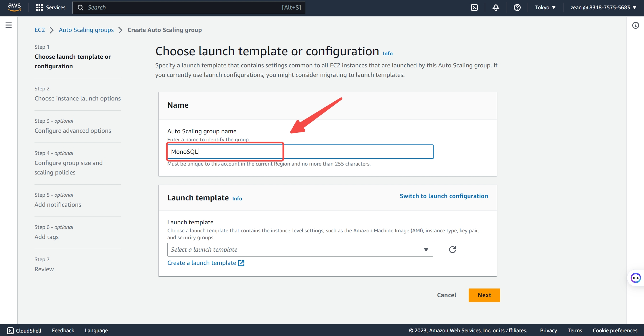
Task: Open the zean account menu
Action: (603, 7)
